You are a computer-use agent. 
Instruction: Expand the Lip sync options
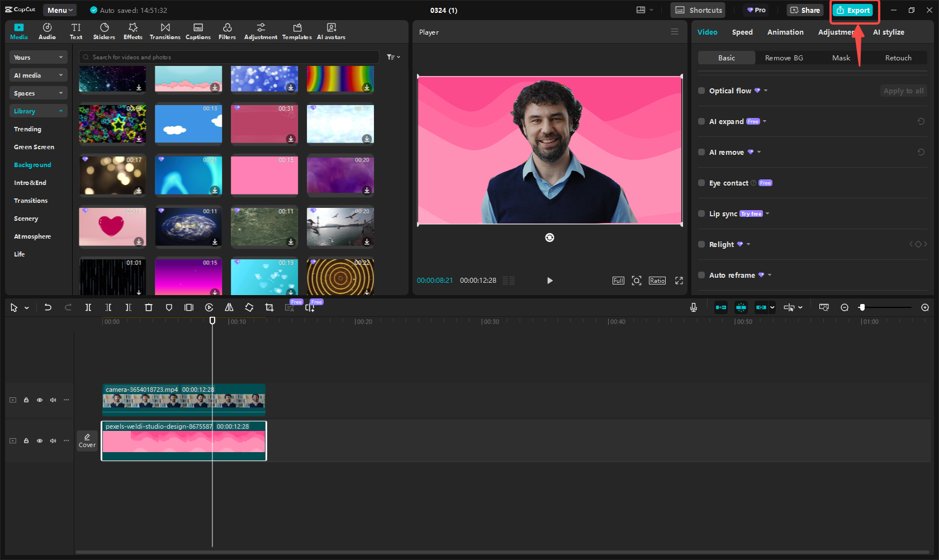click(766, 213)
